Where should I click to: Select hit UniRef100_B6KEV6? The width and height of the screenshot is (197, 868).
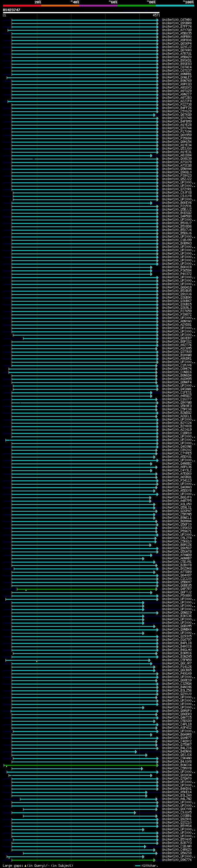click(176, 203)
